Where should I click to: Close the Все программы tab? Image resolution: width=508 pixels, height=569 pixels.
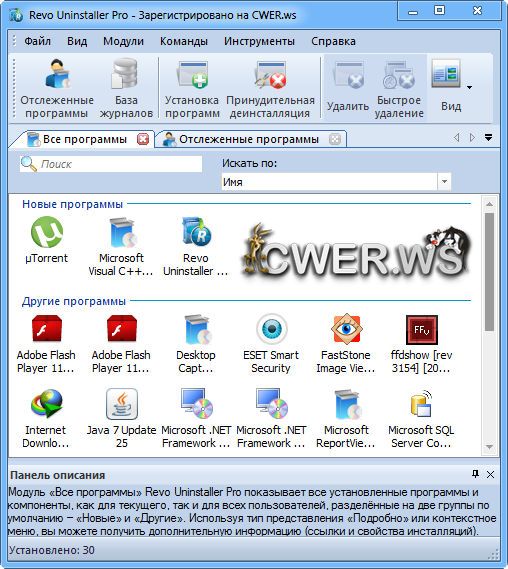pos(143,139)
